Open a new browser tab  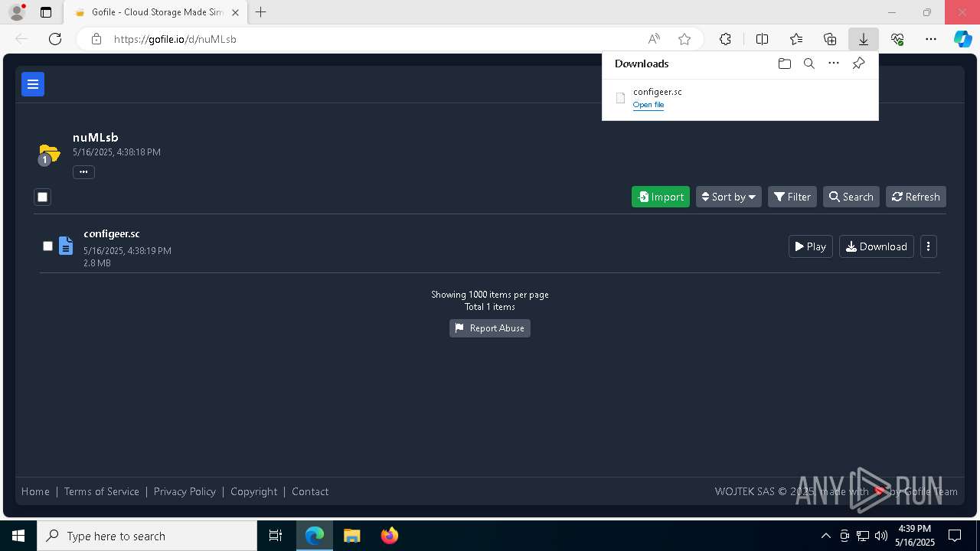260,12
